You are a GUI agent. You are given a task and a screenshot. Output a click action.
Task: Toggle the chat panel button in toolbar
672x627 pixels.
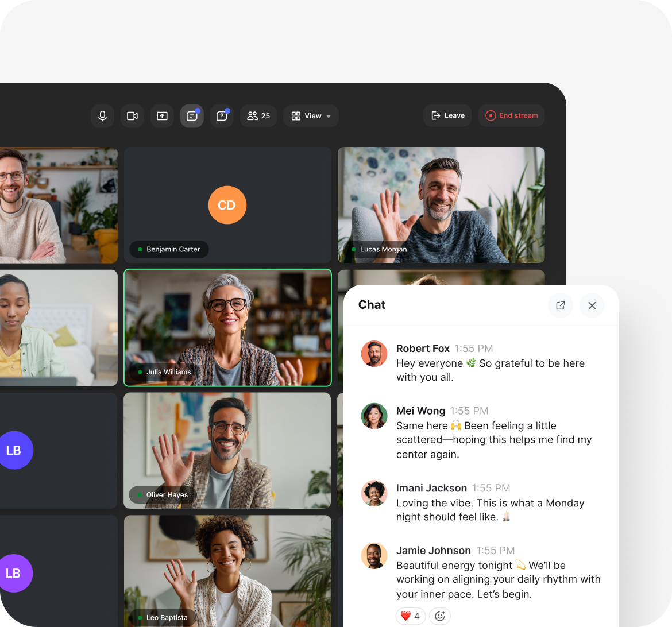[192, 116]
